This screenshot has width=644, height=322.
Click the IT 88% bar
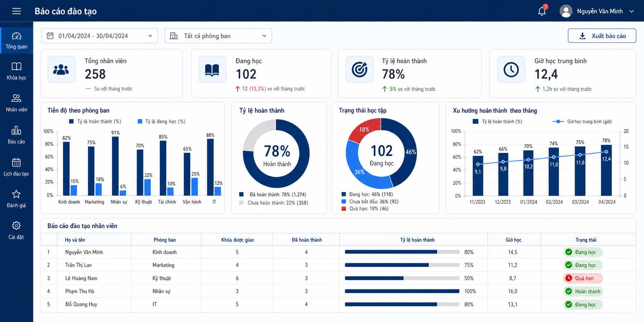(x=210, y=167)
